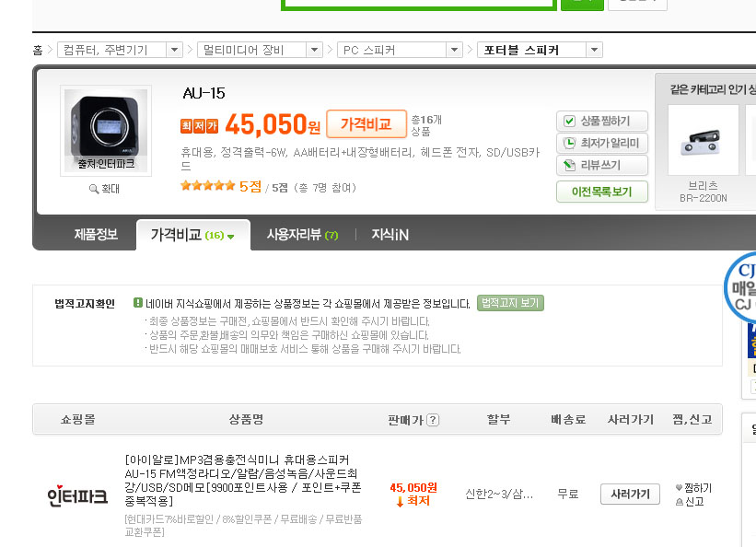Screen dimensions: 756x547
Task: Click the CJ circular banner ad
Action: [x=740, y=287]
